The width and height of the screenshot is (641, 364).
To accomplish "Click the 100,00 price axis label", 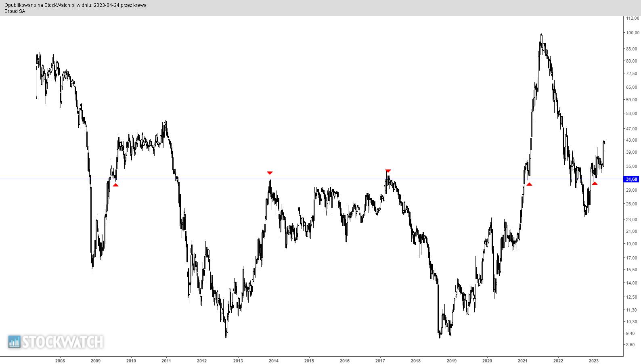I will tap(633, 33).
